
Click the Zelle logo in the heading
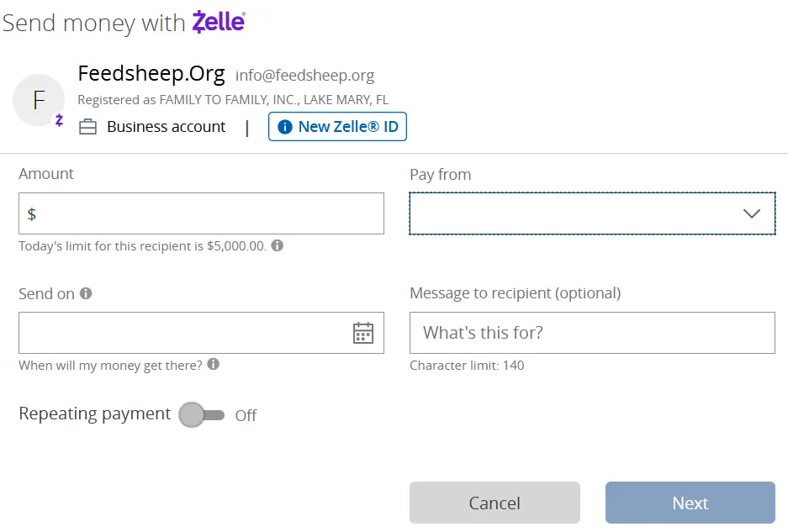pos(219,22)
